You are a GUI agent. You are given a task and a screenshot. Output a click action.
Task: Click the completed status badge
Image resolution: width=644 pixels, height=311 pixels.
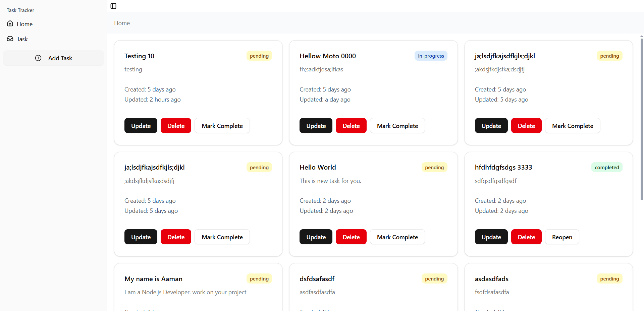pos(607,167)
